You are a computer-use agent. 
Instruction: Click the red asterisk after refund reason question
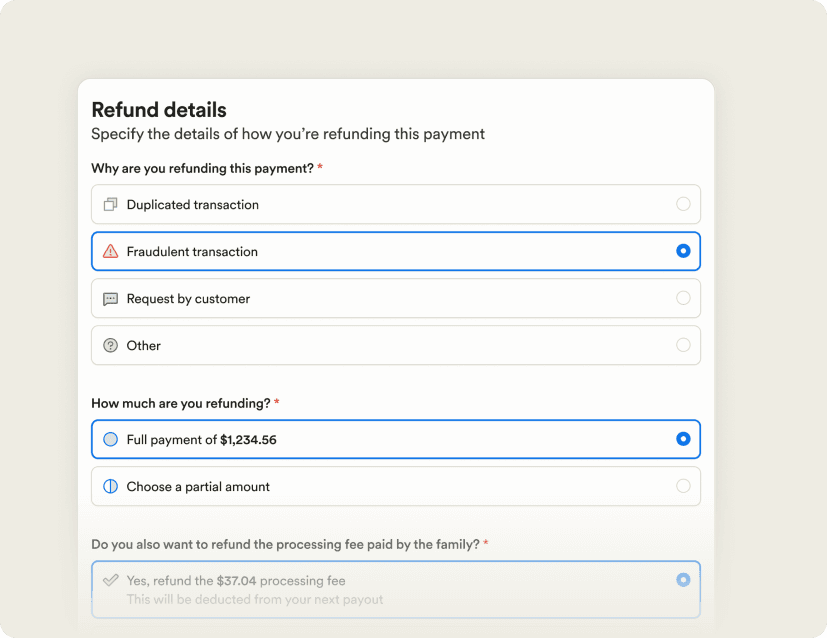tap(319, 168)
